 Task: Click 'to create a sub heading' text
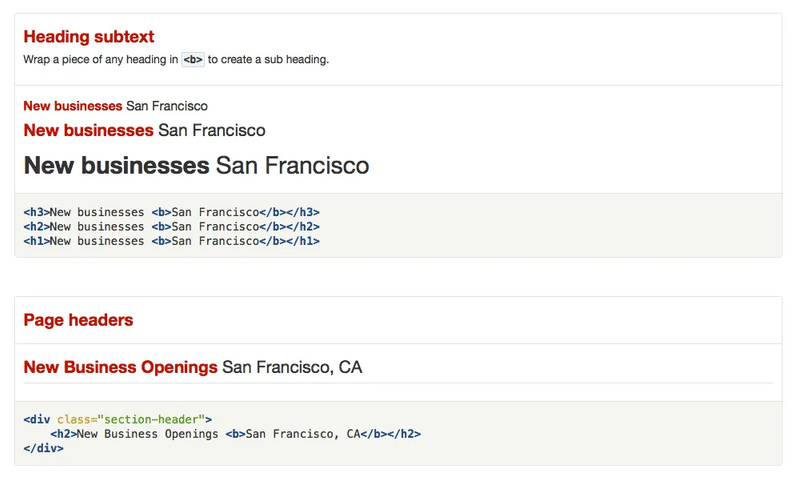click(268, 60)
